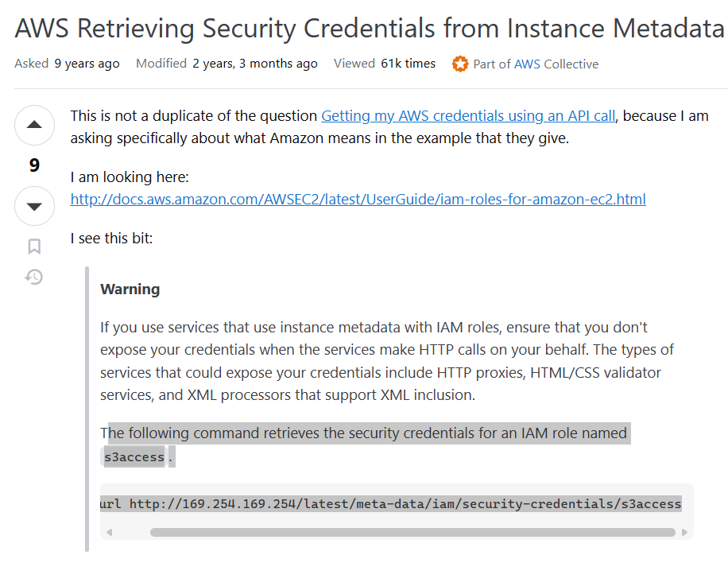The height and width of the screenshot is (563, 728).
Task: Click the vote count number 9
Action: (34, 165)
